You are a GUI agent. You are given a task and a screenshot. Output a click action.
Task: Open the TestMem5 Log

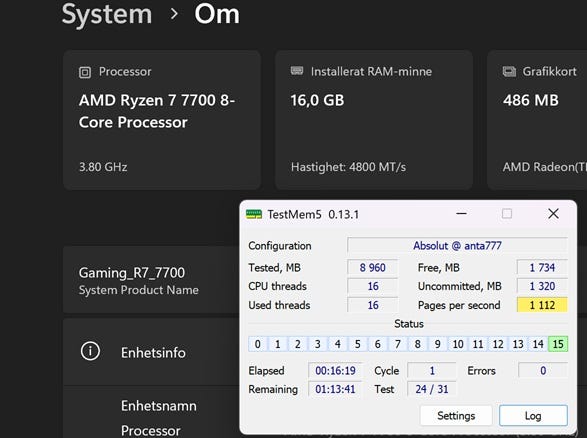click(533, 416)
